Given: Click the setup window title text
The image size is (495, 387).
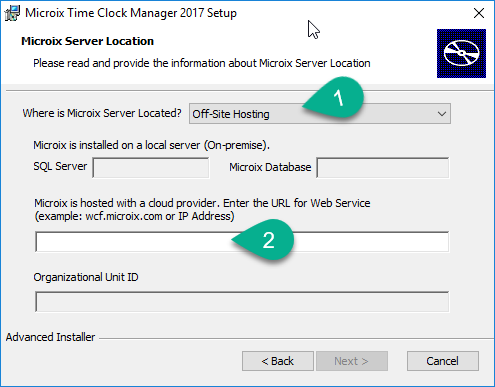Looking at the screenshot, I should [131, 13].
